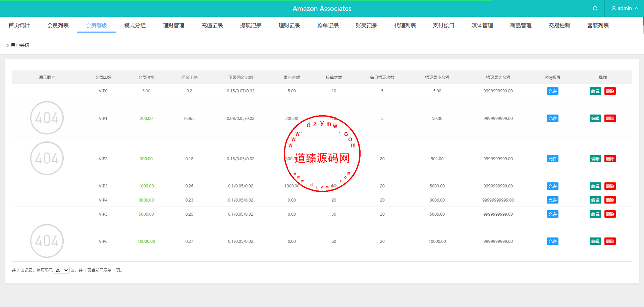Edit the VIP2 level row
This screenshot has height=307, width=644.
point(595,159)
